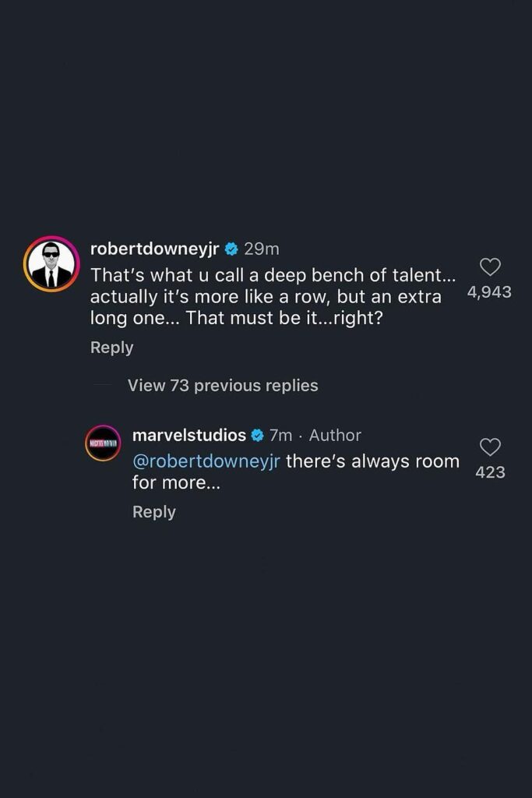The image size is (532, 798).
Task: Click the Author label
Action: pos(335,435)
